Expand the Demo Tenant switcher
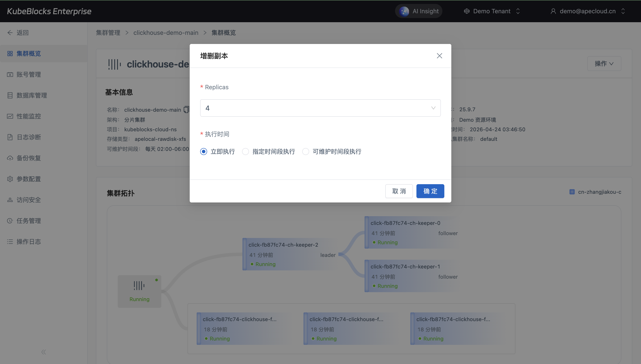Screen dimensions: 641x364 [492, 11]
